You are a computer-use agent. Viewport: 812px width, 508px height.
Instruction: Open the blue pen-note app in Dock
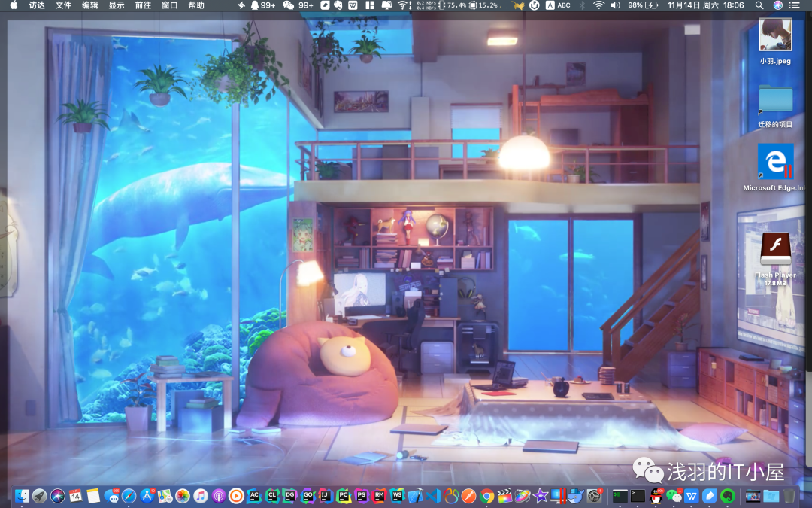710,496
